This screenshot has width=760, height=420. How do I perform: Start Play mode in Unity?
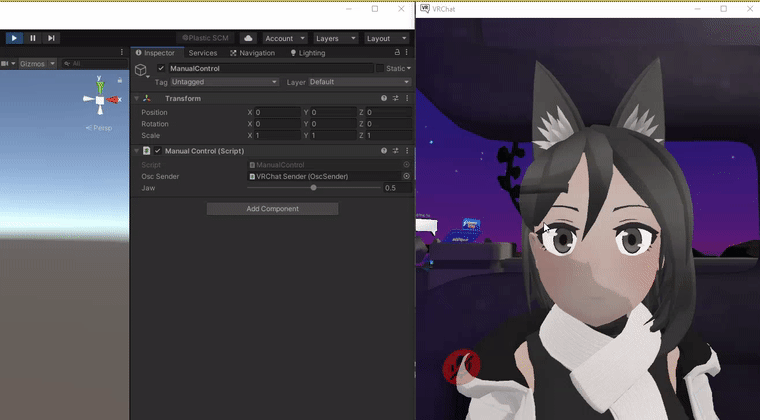(14, 38)
